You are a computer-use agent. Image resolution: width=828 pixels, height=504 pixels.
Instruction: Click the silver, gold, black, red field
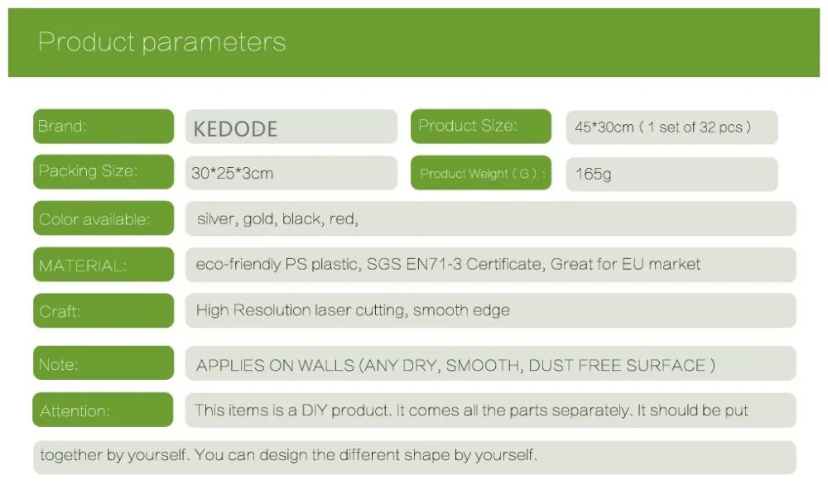coord(490,218)
